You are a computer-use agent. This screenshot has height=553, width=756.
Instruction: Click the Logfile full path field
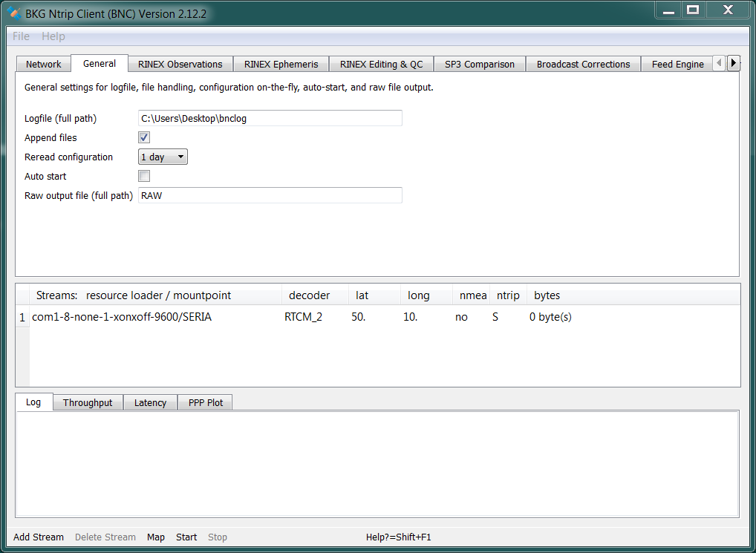[x=270, y=118]
